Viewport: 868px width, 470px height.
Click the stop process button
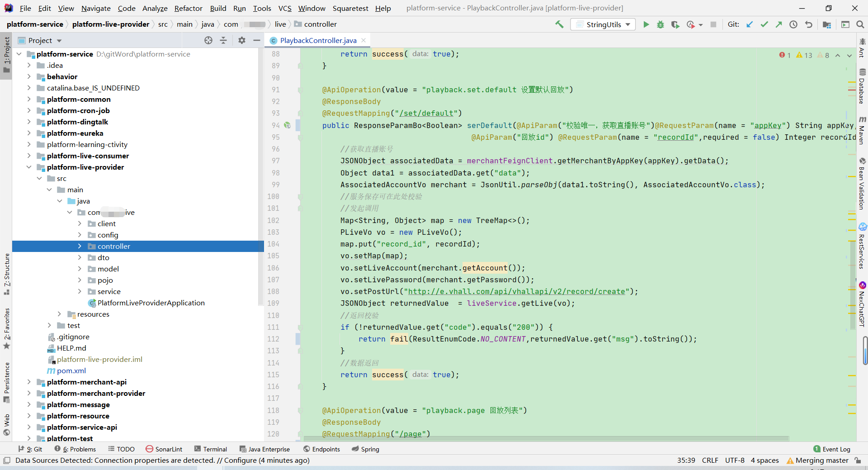pos(713,24)
